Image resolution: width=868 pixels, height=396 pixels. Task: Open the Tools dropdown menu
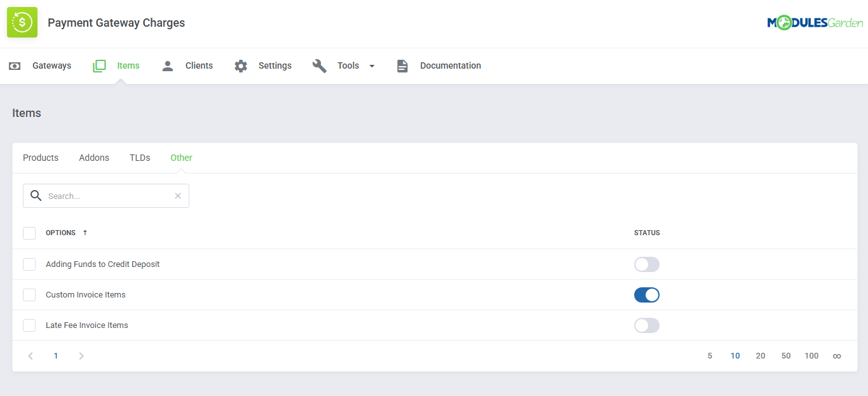tap(372, 65)
